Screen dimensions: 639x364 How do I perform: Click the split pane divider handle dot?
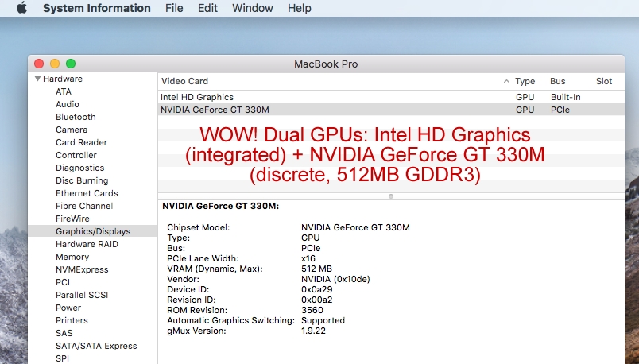pos(391,196)
